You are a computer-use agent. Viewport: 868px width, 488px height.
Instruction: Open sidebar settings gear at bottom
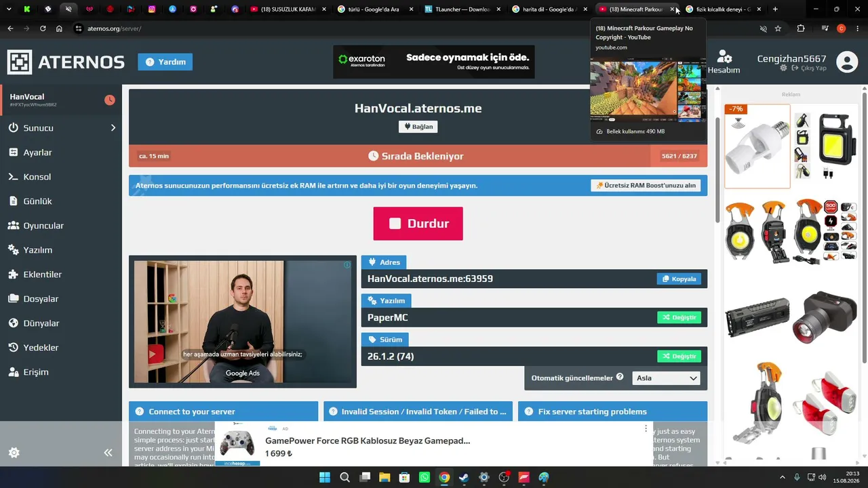pyautogui.click(x=14, y=453)
